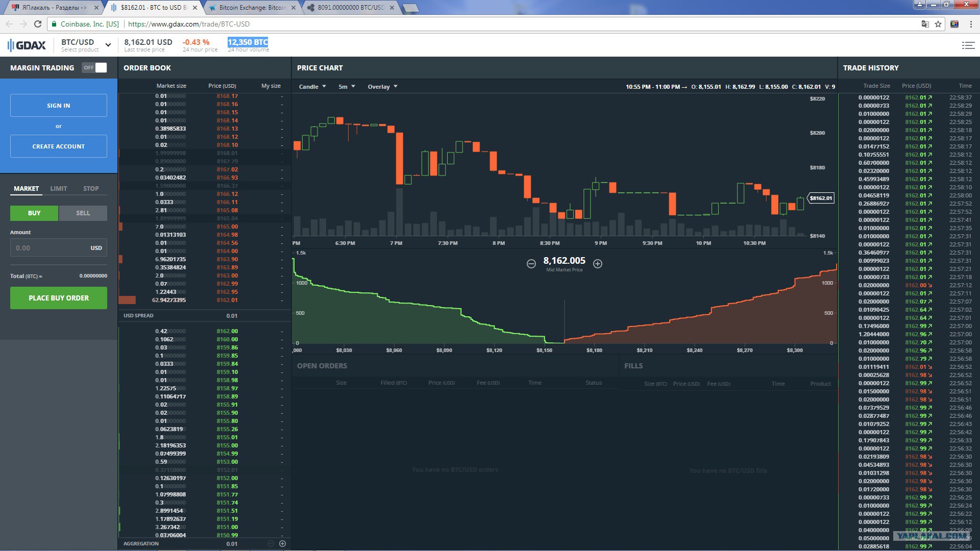
Task: Close the 8091.00000000 BTC/USD tab
Action: (x=392, y=8)
